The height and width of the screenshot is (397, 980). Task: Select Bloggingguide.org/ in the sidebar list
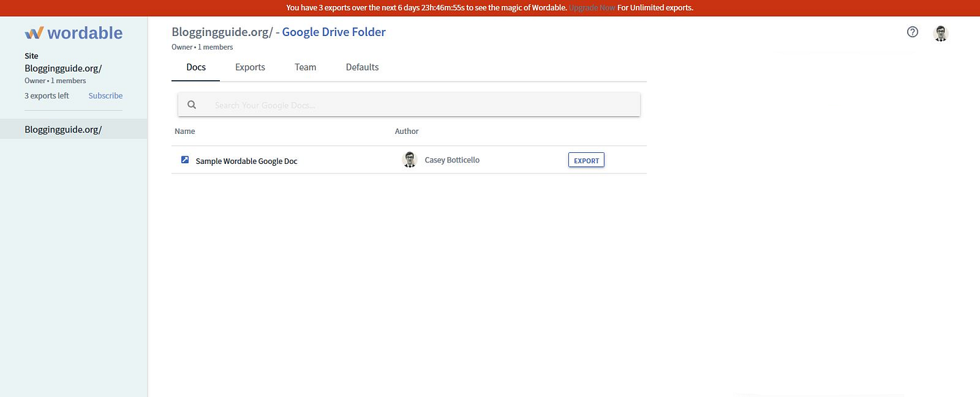pyautogui.click(x=73, y=129)
